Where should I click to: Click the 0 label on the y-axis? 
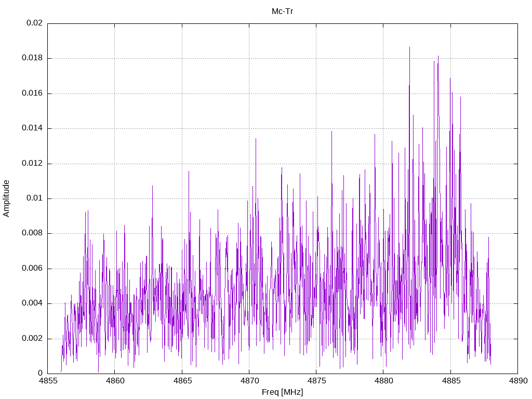[x=40, y=374]
